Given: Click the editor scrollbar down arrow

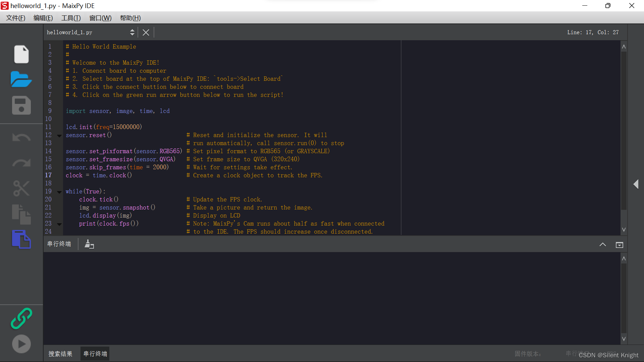Looking at the screenshot, I should pos(624,230).
